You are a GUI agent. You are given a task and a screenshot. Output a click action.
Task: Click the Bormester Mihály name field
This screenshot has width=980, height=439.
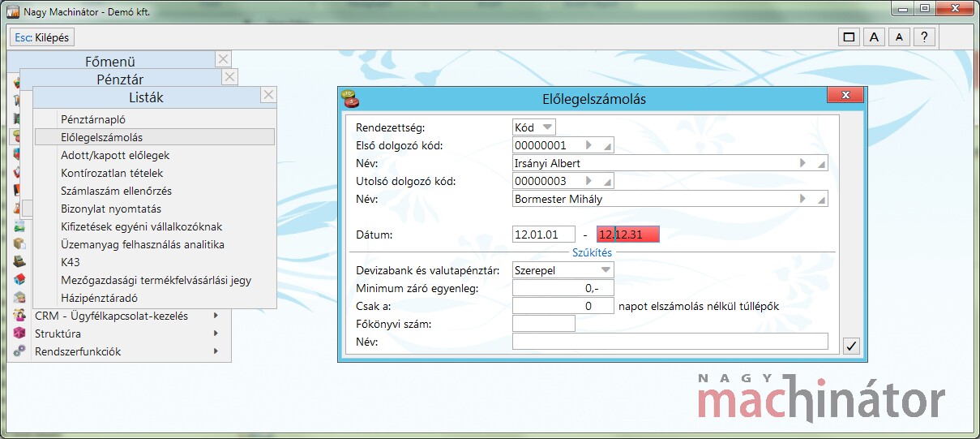click(x=670, y=199)
